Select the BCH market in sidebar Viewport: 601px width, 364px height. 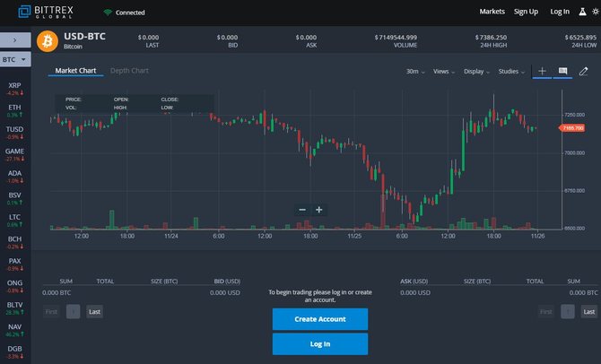(x=14, y=242)
